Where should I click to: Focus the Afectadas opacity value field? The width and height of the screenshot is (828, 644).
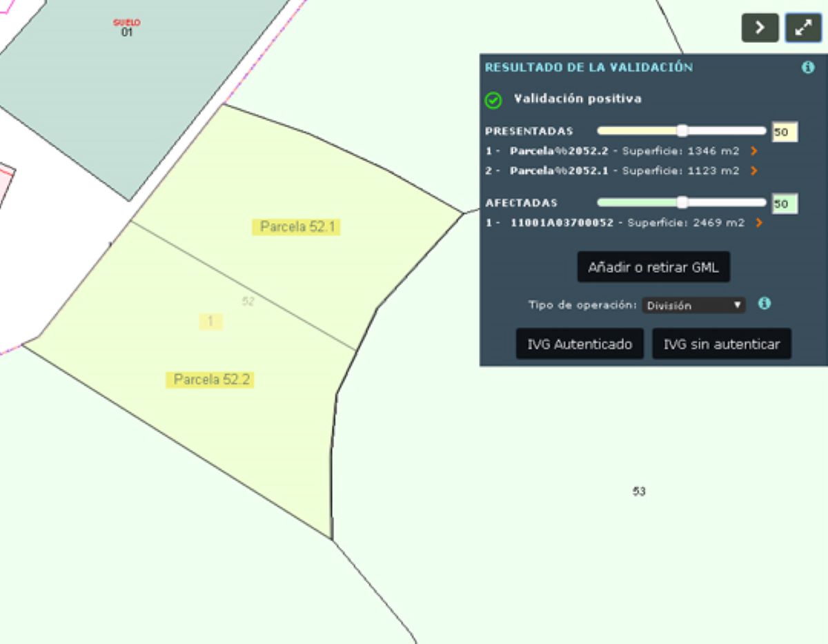(784, 204)
